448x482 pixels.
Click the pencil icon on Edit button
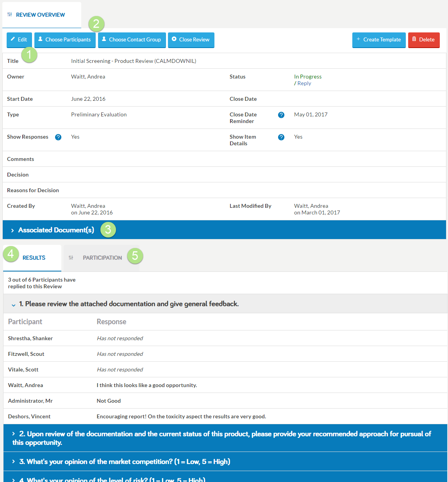[x=13, y=39]
